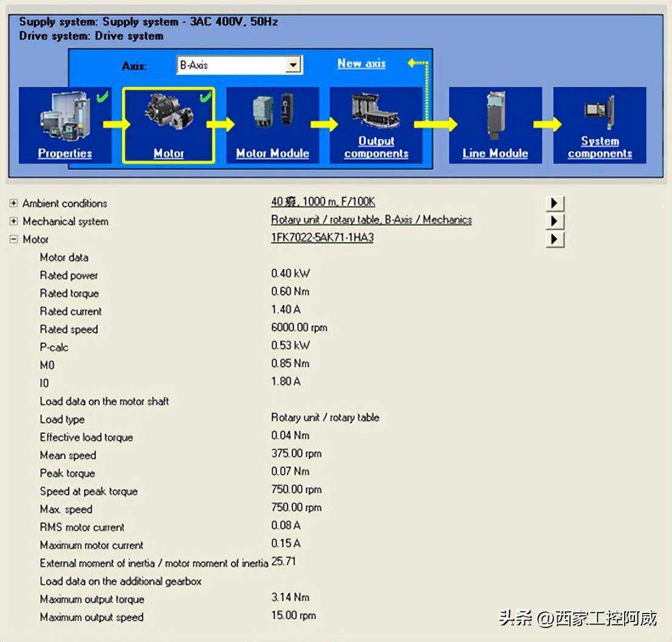
Task: Open the Axis dropdown list
Action: pos(293,65)
